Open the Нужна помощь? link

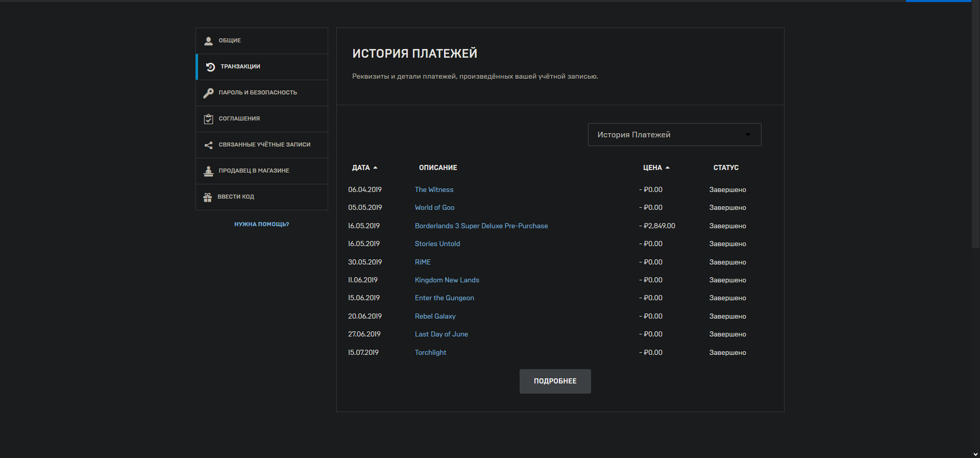pos(261,224)
